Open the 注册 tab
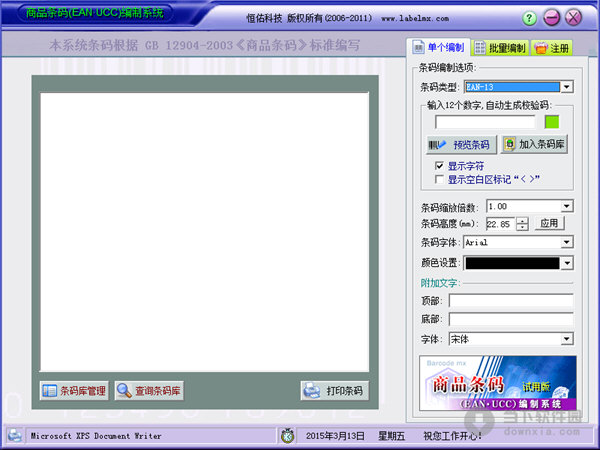Screen dimensions: 600x450 pyautogui.click(x=551, y=48)
